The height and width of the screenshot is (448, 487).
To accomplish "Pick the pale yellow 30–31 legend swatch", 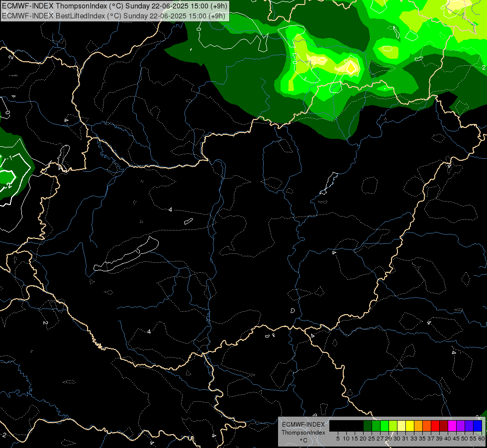I will click(401, 426).
